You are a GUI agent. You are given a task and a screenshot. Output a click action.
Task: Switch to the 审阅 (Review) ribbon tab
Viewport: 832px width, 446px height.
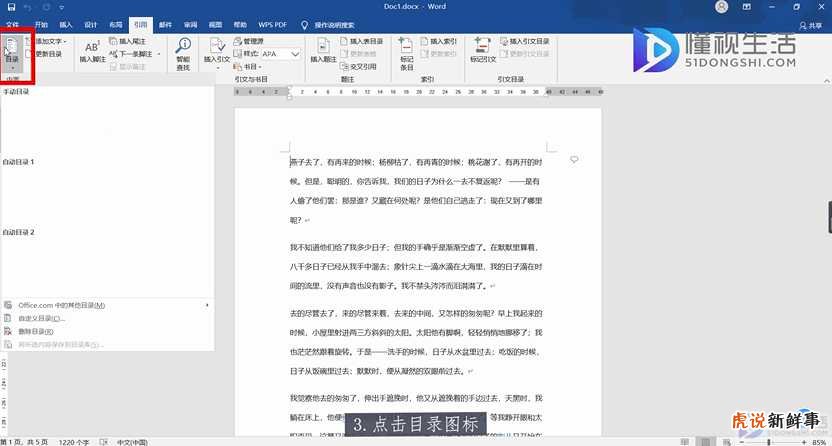coord(190,25)
